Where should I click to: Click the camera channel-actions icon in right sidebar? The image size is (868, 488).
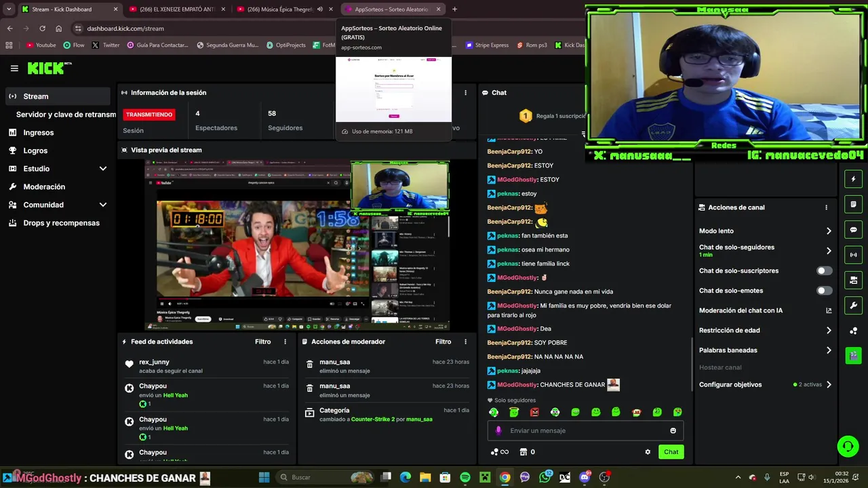click(853, 280)
